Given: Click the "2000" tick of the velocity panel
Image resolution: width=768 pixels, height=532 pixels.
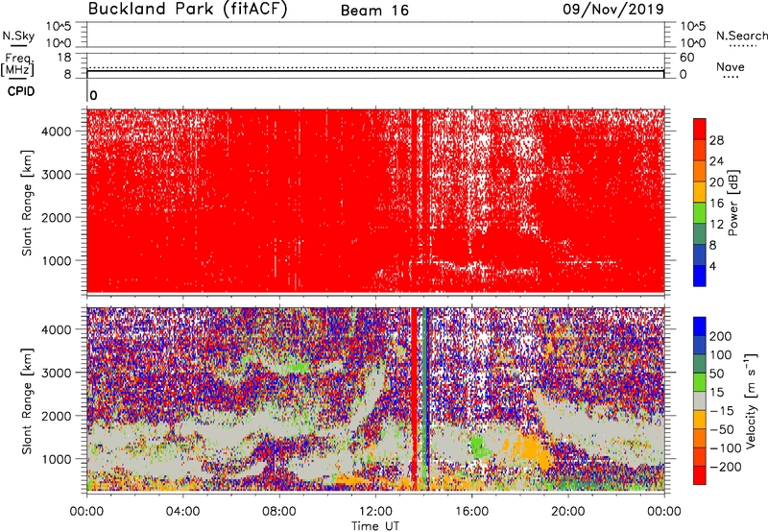Looking at the screenshot, I should [57, 416].
